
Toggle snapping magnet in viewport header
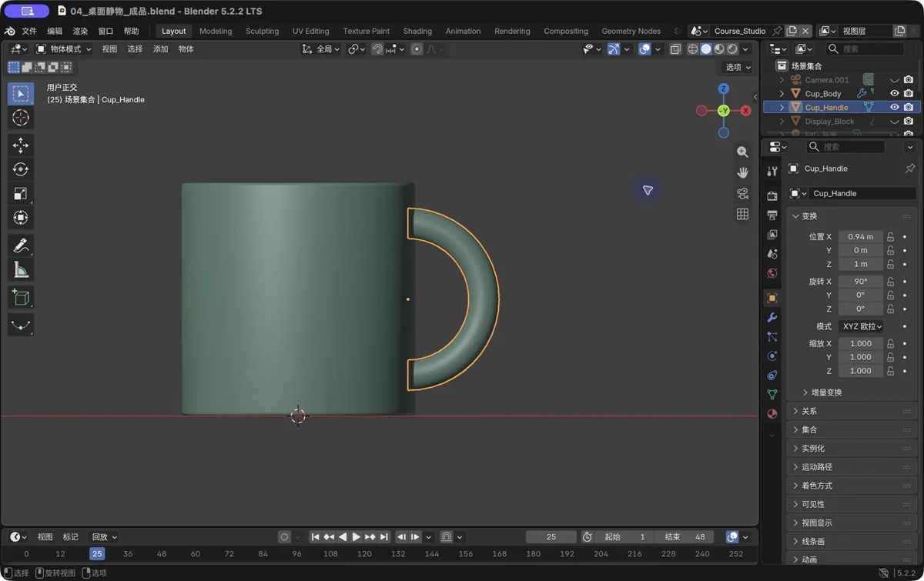click(x=377, y=49)
